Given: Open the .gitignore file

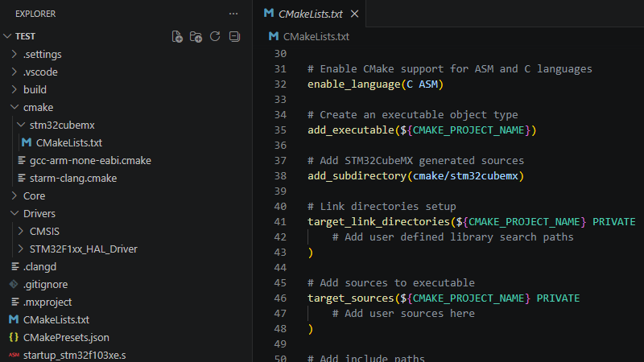Looking at the screenshot, I should pyautogui.click(x=46, y=285).
